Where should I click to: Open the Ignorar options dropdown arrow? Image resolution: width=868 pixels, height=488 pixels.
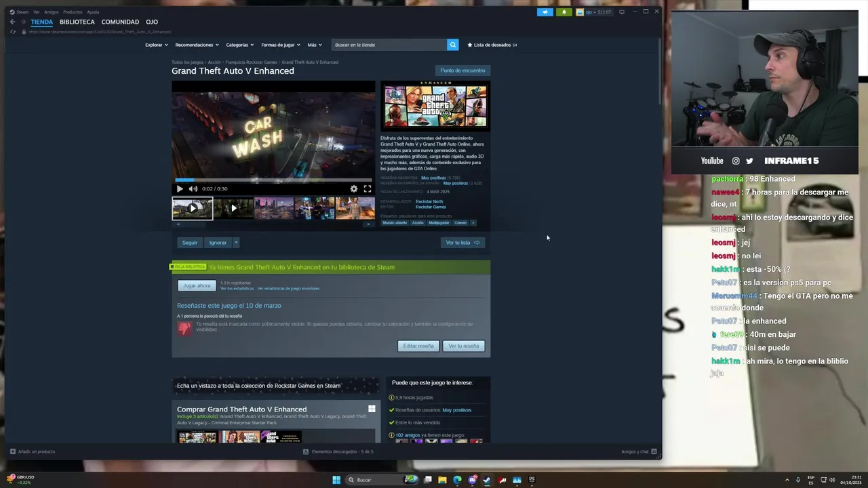pos(236,243)
